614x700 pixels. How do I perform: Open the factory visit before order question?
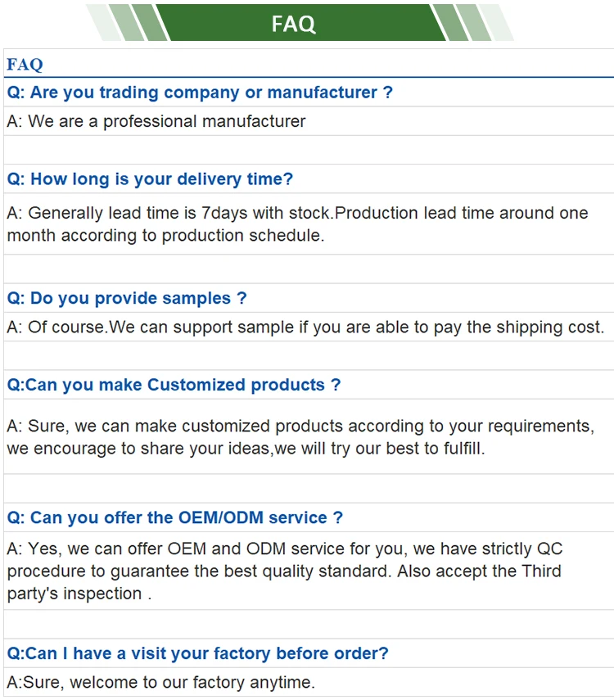coord(197,653)
